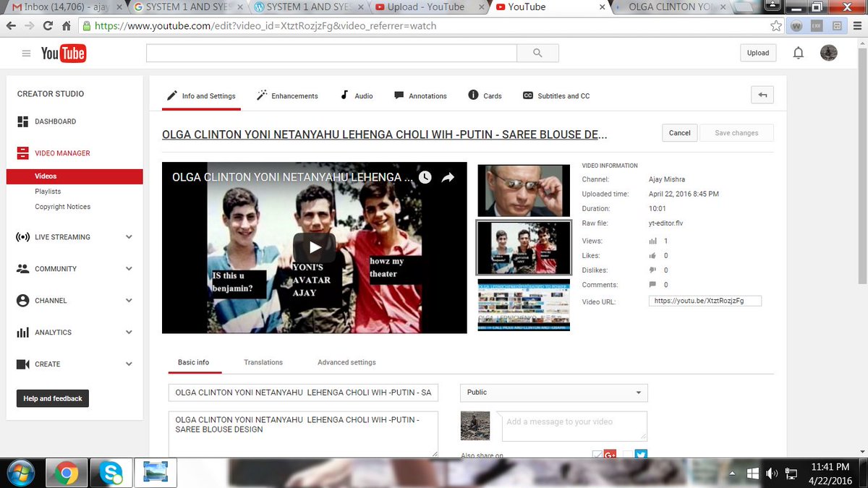Viewport: 868px width, 488px height.
Task: Open the Windows Start button
Action: tap(20, 473)
